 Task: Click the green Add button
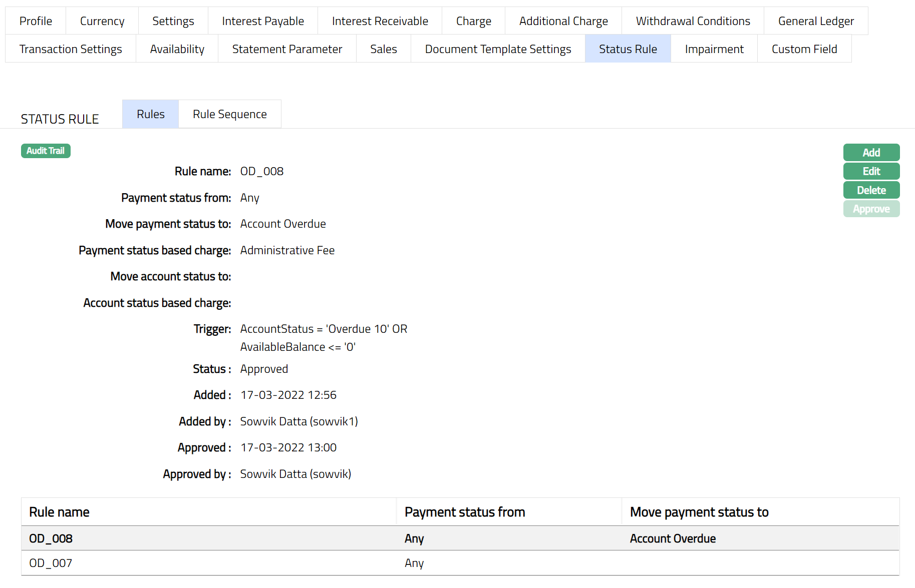[871, 153]
